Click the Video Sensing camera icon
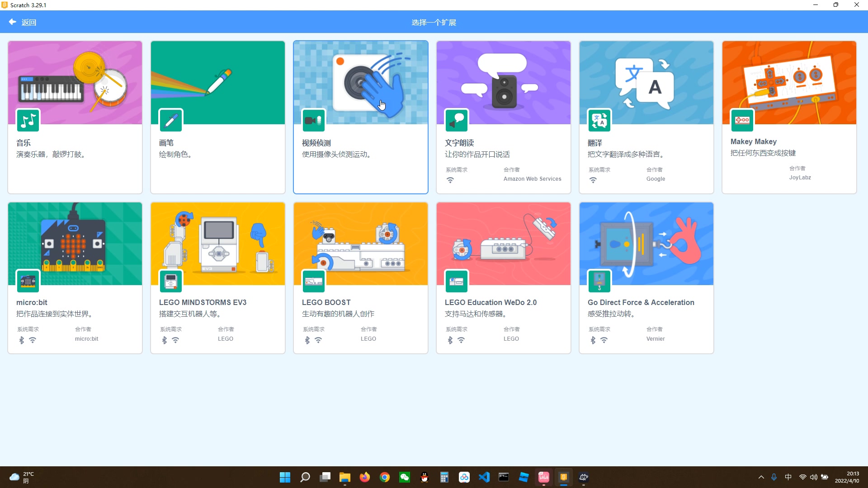The width and height of the screenshot is (868, 488). click(x=313, y=121)
